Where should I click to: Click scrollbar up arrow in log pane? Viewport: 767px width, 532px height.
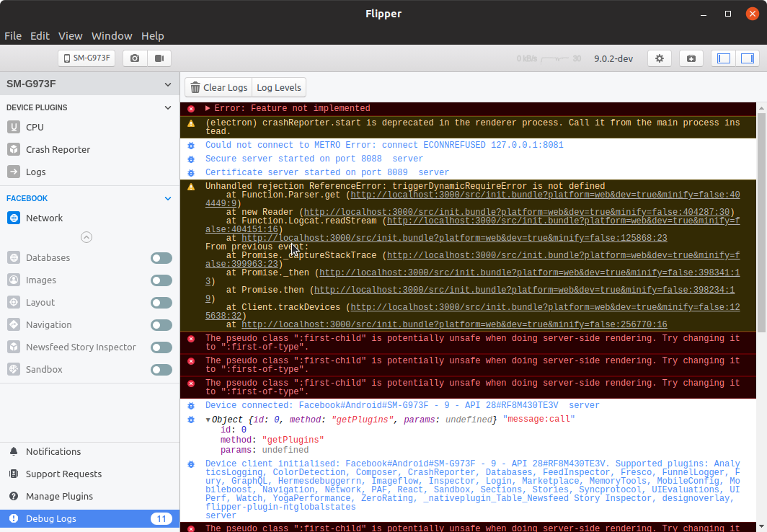[761, 107]
